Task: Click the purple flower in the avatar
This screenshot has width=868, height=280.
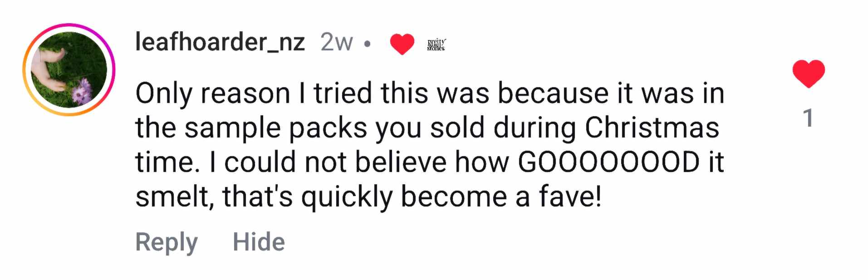Action: (x=82, y=91)
